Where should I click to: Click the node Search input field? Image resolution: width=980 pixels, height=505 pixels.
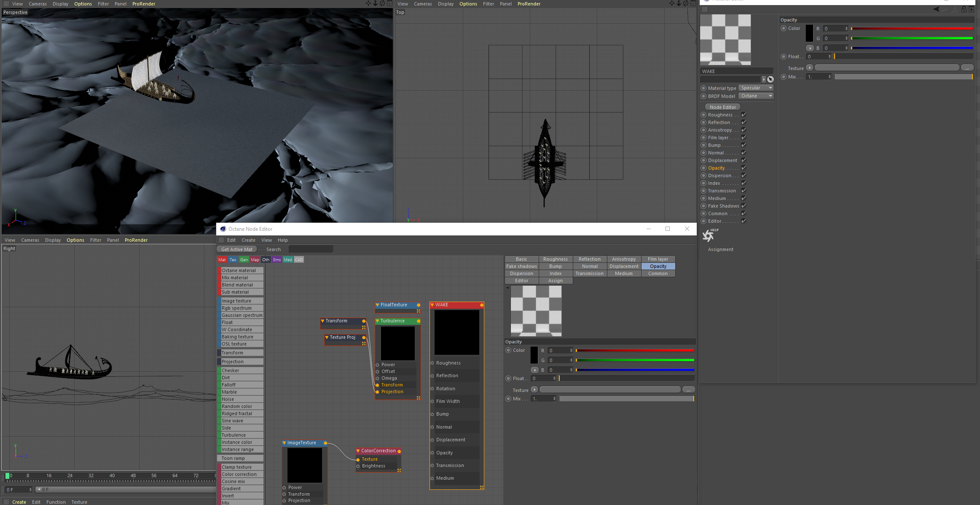311,249
